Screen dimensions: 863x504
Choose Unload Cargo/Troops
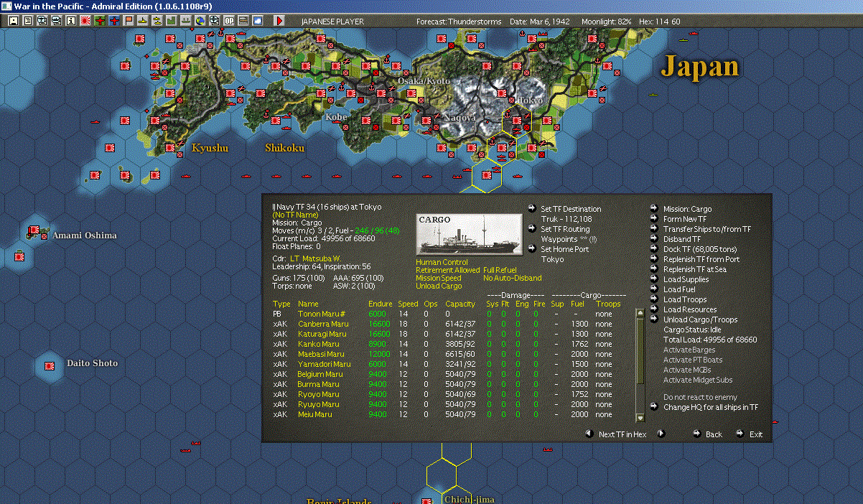click(x=700, y=319)
